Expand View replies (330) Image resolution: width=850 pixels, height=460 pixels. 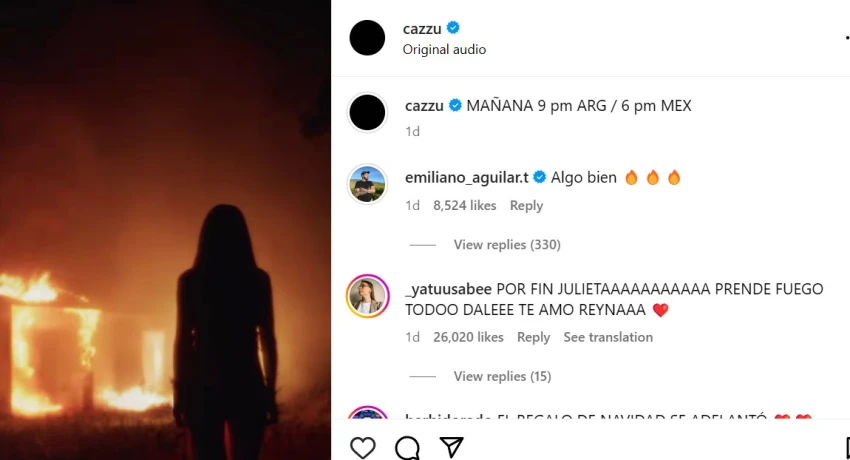tap(507, 245)
